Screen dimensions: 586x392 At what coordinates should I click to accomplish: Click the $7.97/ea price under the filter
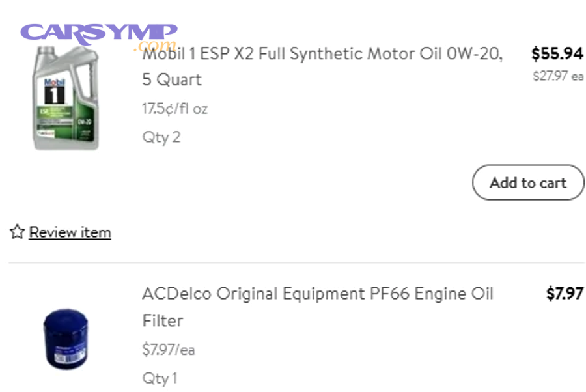[169, 350]
